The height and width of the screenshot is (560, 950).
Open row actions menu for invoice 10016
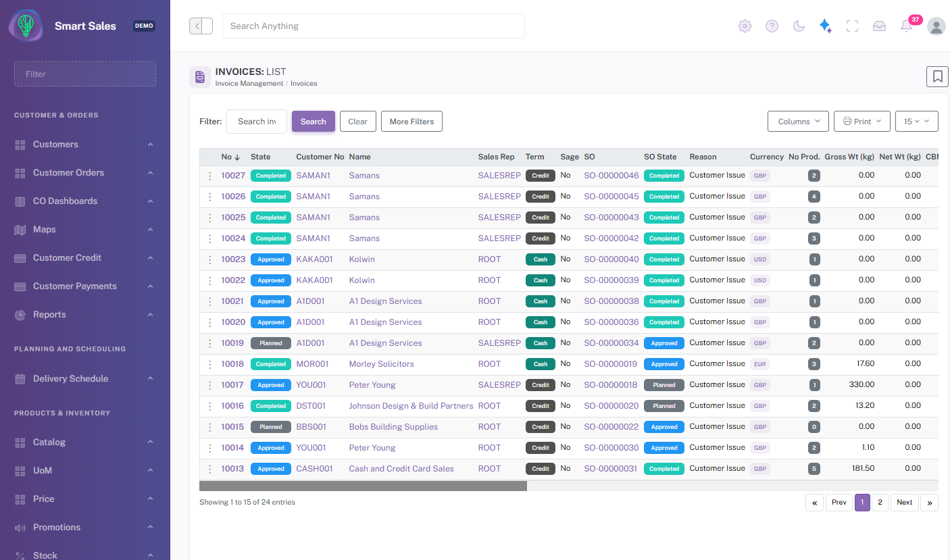209,406
